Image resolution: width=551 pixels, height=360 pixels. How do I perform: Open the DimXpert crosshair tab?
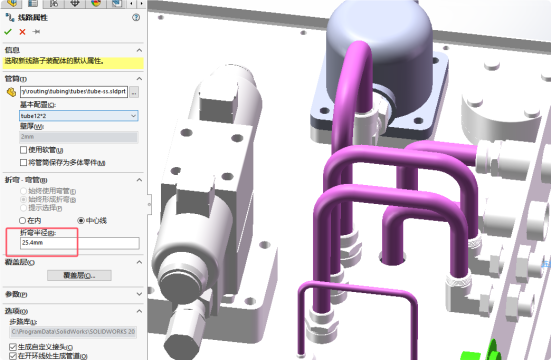(x=74, y=3)
